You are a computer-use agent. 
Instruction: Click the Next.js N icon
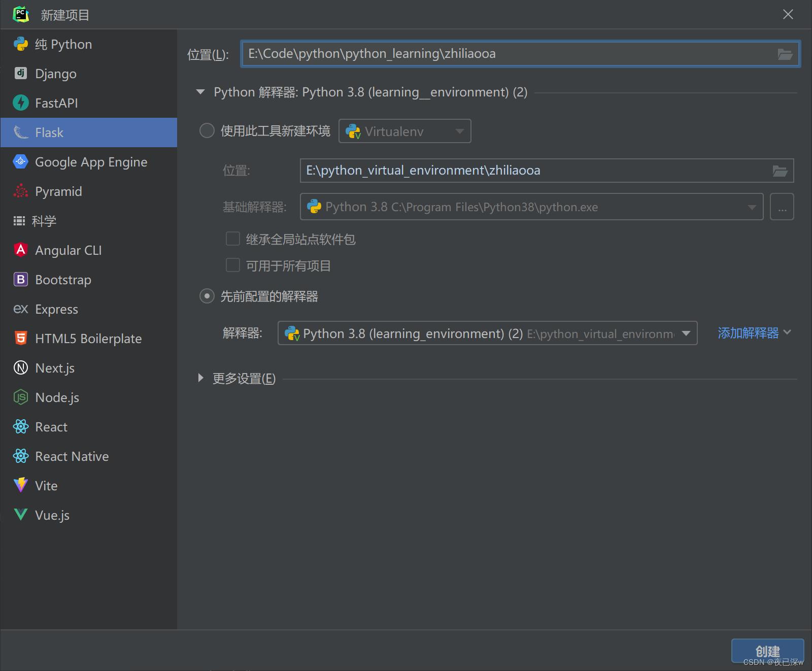21,367
